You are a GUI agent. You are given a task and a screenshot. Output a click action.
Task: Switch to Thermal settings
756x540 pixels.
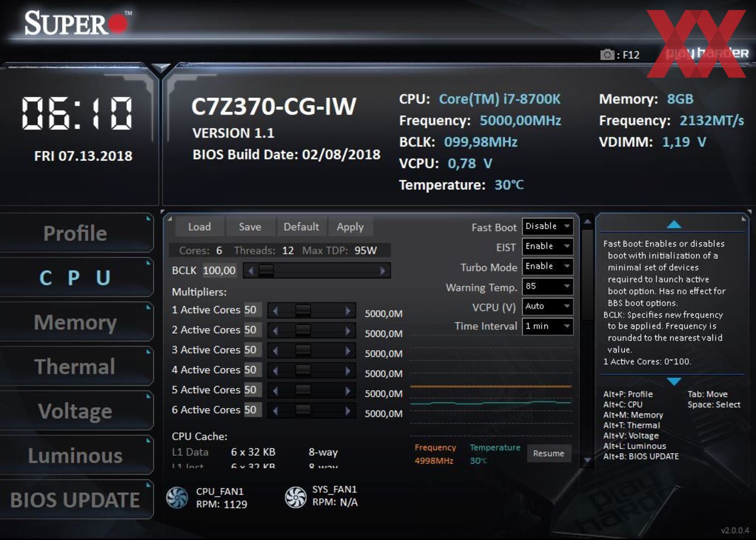coord(76,366)
